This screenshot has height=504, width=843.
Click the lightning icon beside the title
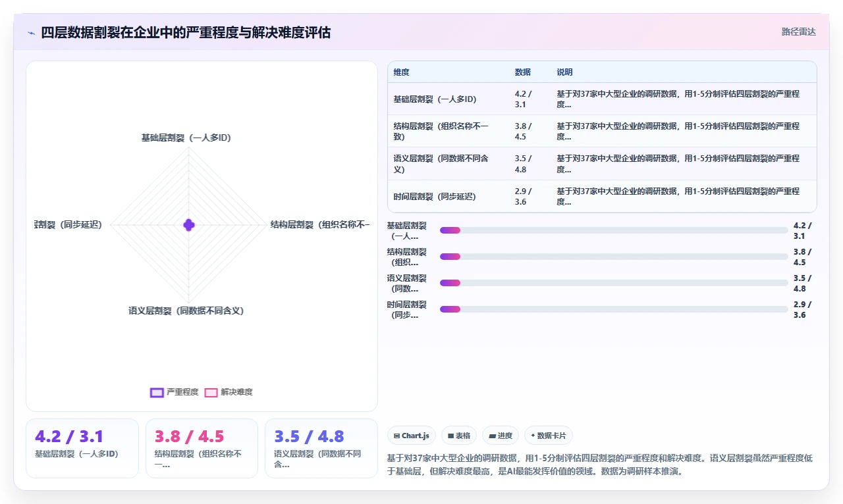coord(31,32)
